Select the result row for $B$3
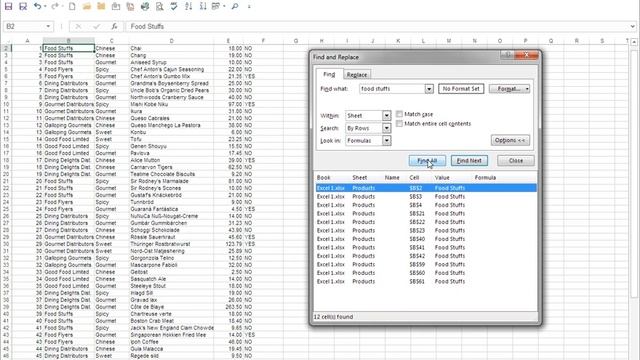640x360 pixels. click(x=426, y=196)
